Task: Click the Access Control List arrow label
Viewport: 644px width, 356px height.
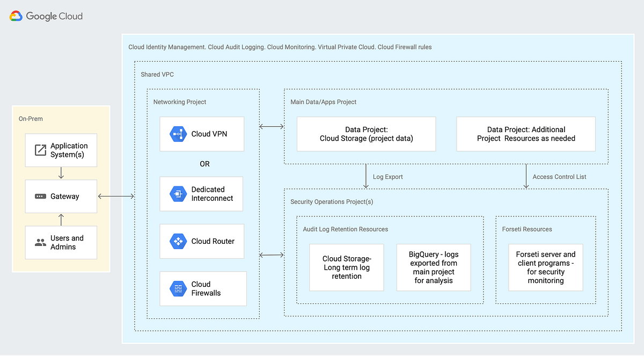Action: tap(559, 176)
